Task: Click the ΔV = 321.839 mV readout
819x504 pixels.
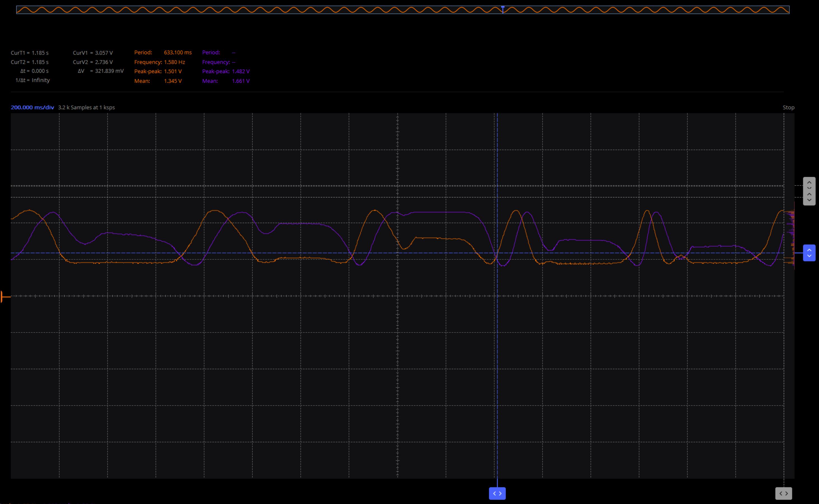Action: click(101, 71)
